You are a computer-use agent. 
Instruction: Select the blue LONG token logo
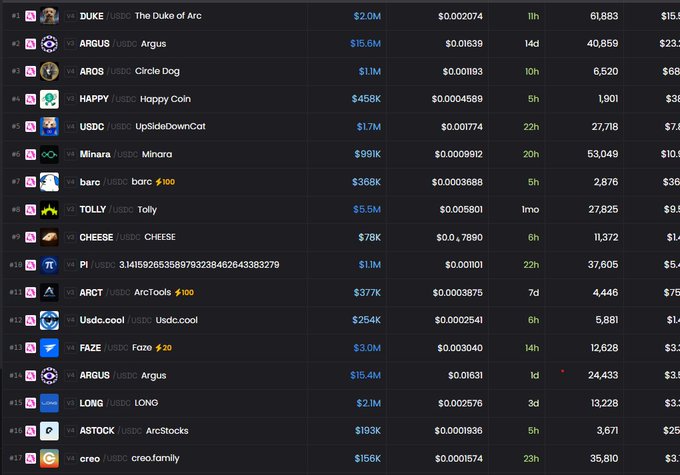click(x=49, y=403)
